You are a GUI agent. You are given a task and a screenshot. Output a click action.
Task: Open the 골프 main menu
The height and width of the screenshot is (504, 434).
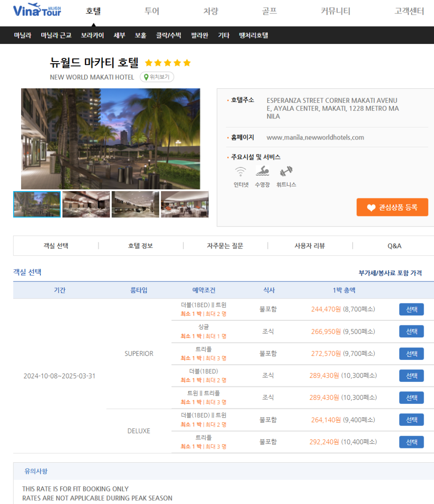[270, 11]
